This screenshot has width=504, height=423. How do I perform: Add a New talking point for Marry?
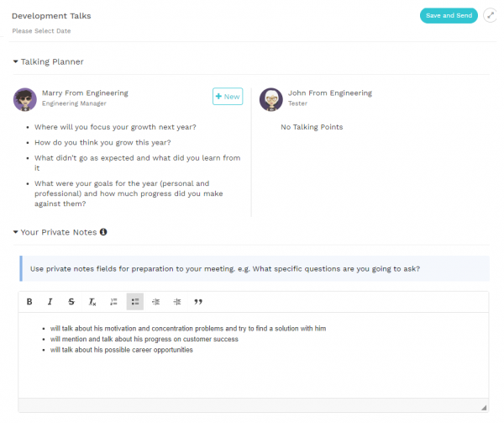tap(228, 97)
